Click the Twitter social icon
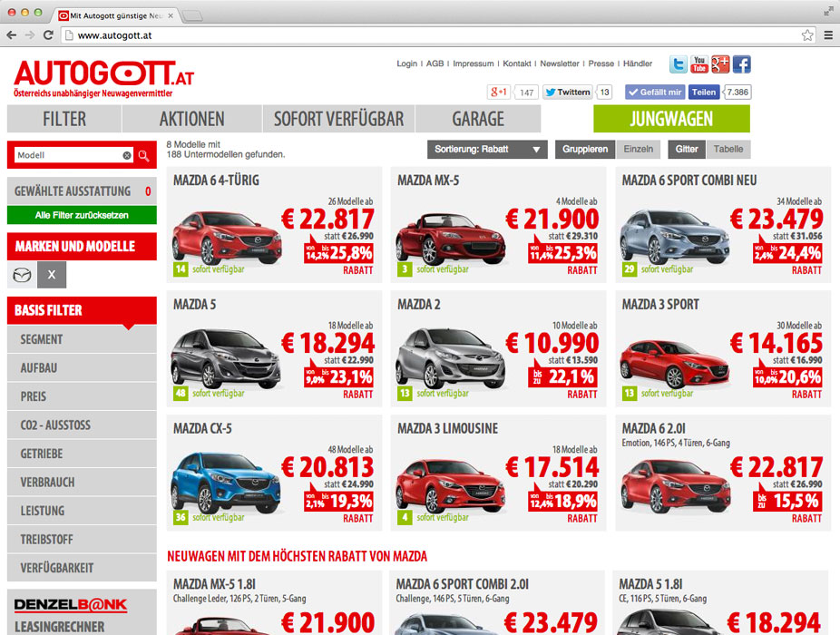The width and height of the screenshot is (840, 635). tap(679, 64)
